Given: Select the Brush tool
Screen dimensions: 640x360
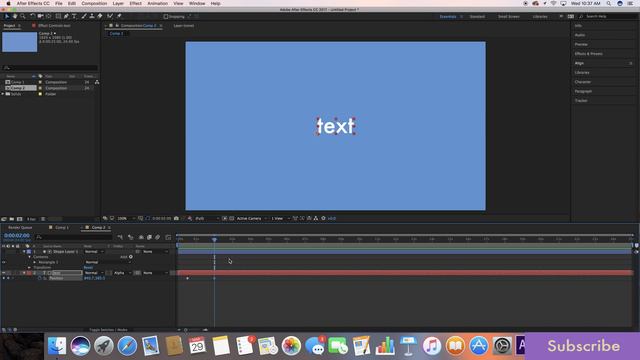Looking at the screenshot, I should click(x=84, y=16).
